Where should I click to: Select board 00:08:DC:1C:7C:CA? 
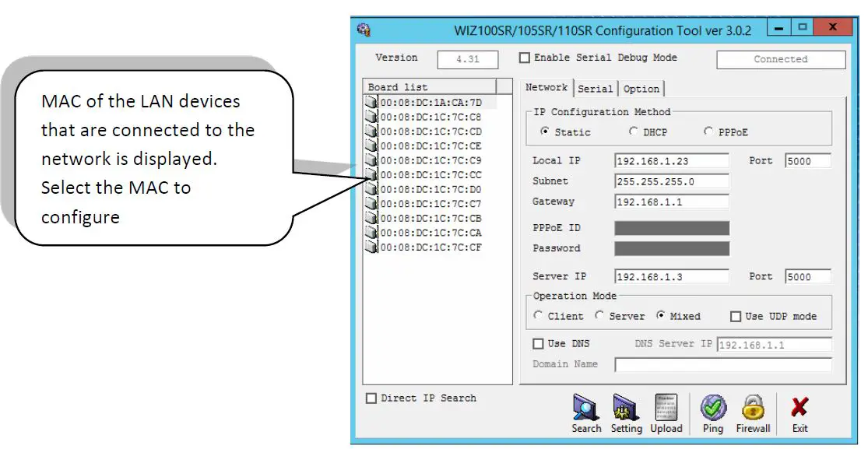tap(423, 233)
